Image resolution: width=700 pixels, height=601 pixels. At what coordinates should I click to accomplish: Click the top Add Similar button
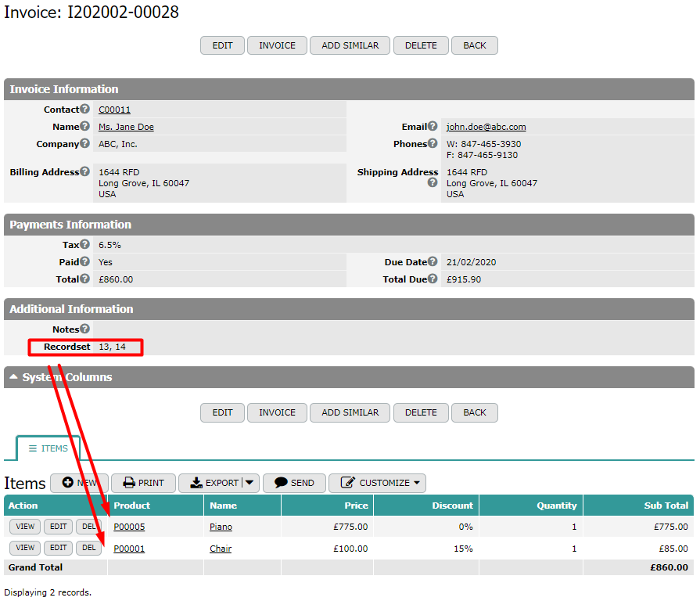350,45
